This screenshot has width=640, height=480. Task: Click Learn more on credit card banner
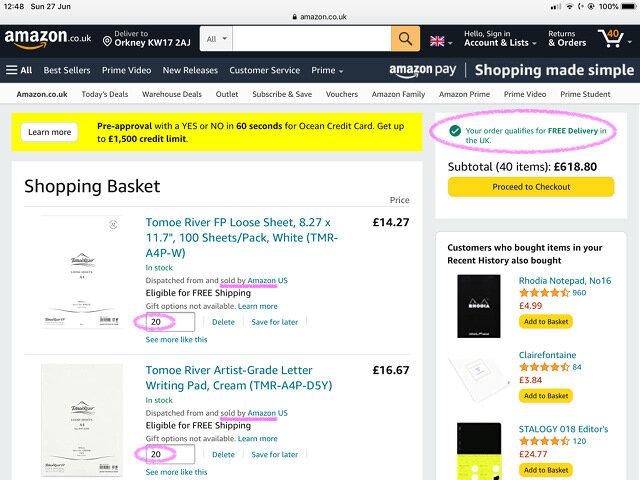coord(49,132)
